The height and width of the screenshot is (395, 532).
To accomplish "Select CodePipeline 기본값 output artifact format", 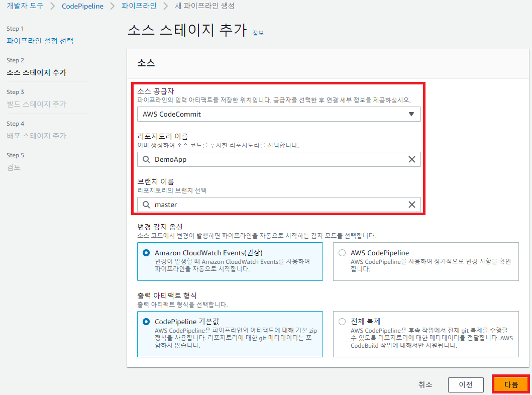I will pyautogui.click(x=230, y=334).
